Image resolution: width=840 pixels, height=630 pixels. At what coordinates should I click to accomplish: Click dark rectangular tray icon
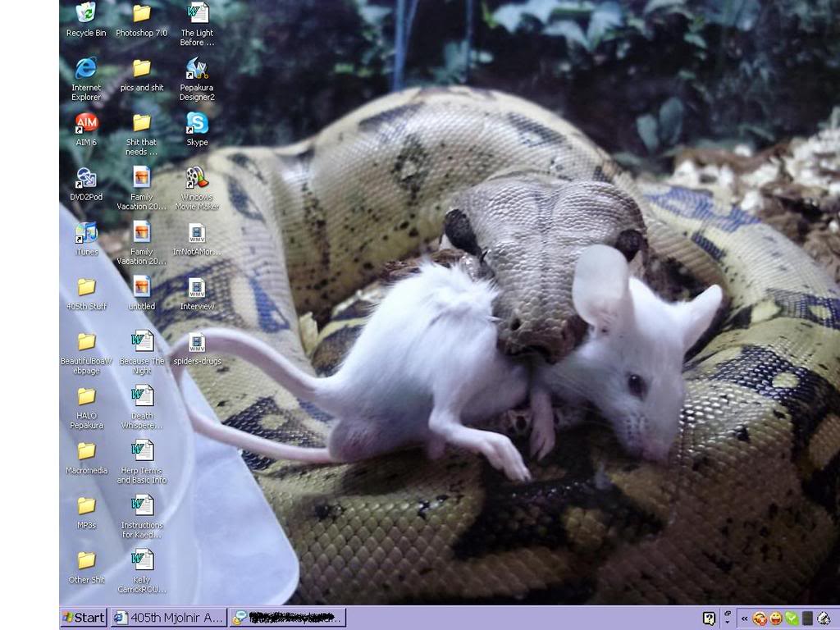pyautogui.click(x=807, y=619)
